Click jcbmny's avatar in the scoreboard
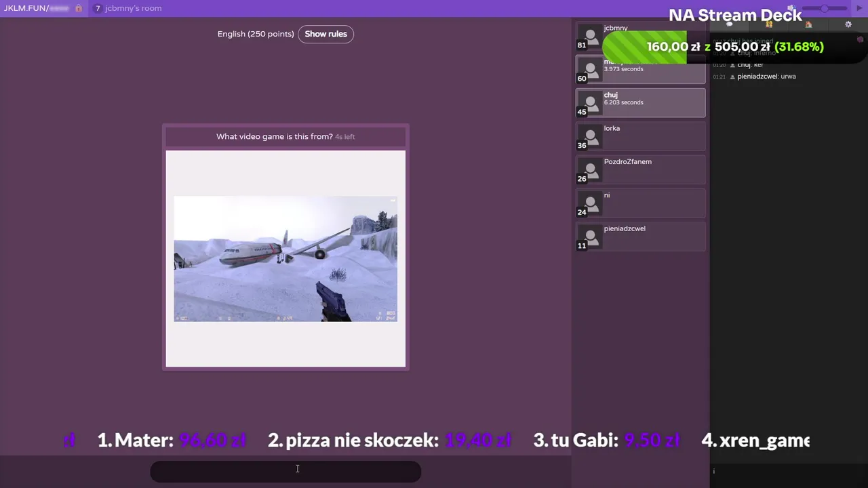The image size is (868, 488). (x=591, y=37)
